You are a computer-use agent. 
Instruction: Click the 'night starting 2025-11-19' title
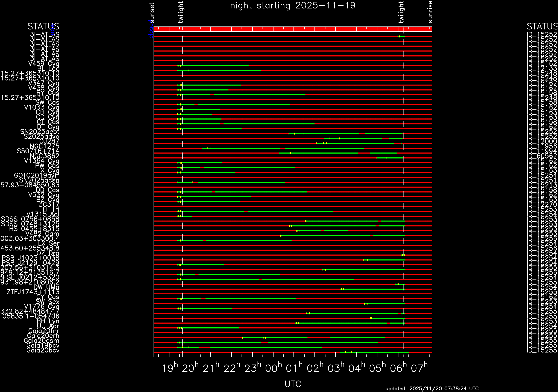coord(293,6)
